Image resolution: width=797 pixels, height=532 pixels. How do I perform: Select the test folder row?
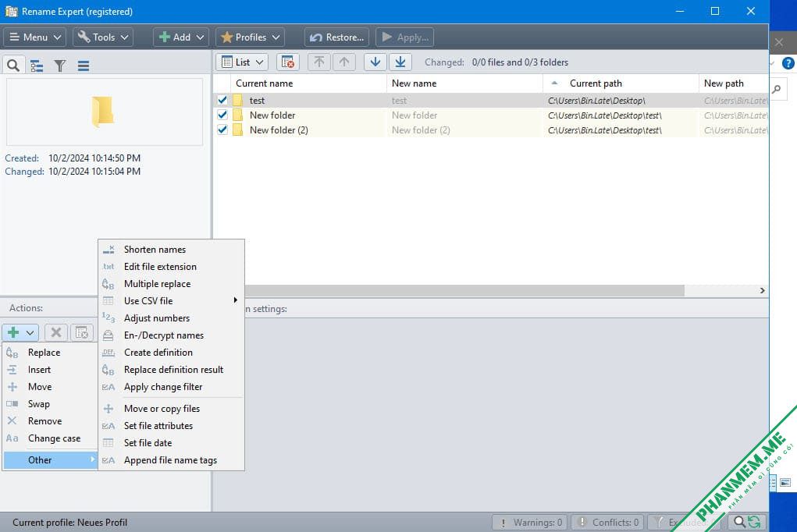point(490,100)
